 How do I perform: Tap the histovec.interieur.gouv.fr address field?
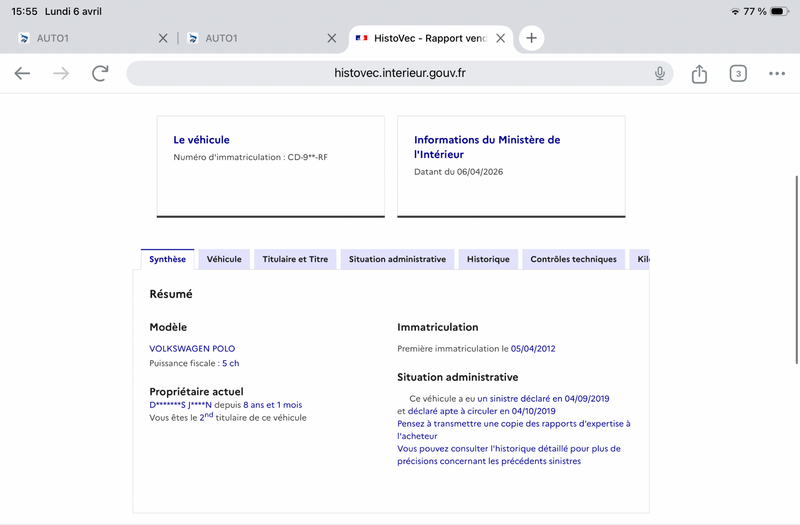pyautogui.click(x=400, y=73)
